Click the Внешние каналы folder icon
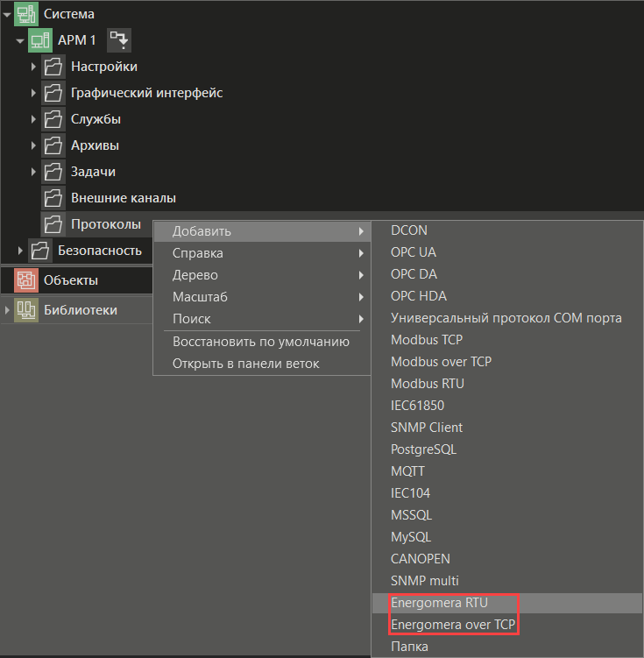Screen dimensions: 644x658 53,198
